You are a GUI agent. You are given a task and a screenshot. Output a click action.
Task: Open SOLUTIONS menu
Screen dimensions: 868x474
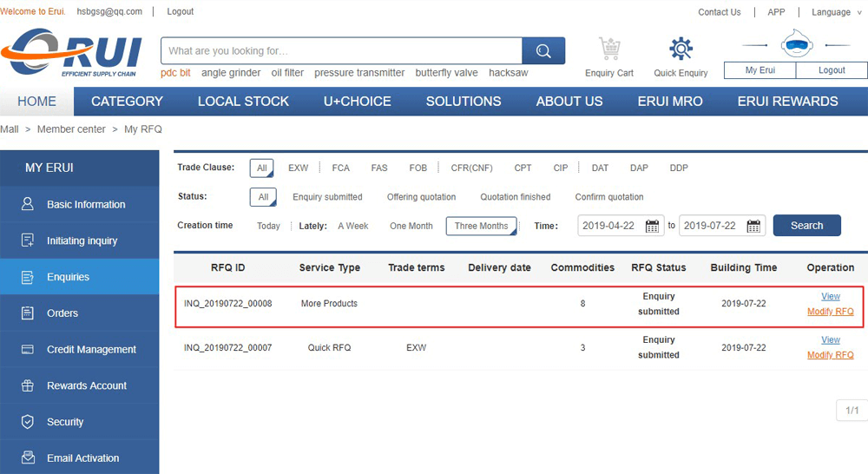click(x=464, y=102)
